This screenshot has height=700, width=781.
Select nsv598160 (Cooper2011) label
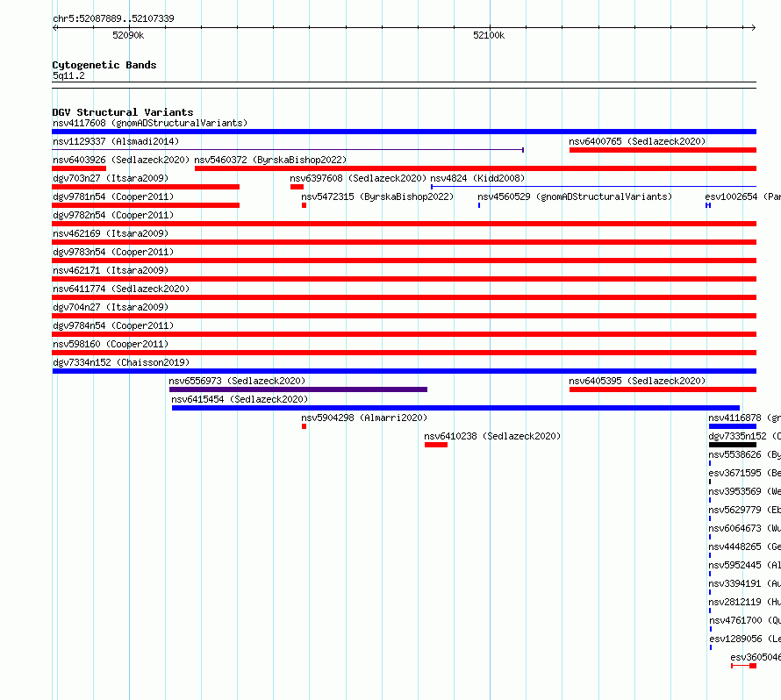[x=111, y=344]
